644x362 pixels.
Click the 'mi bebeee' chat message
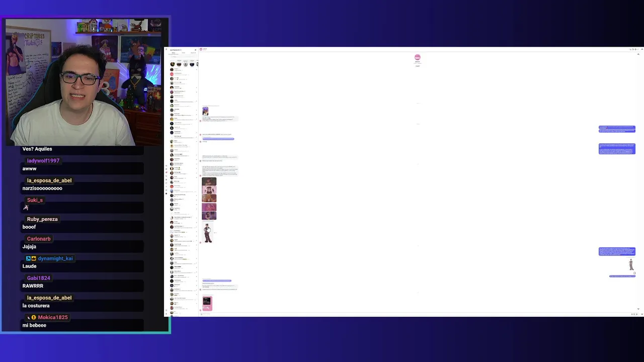point(34,325)
